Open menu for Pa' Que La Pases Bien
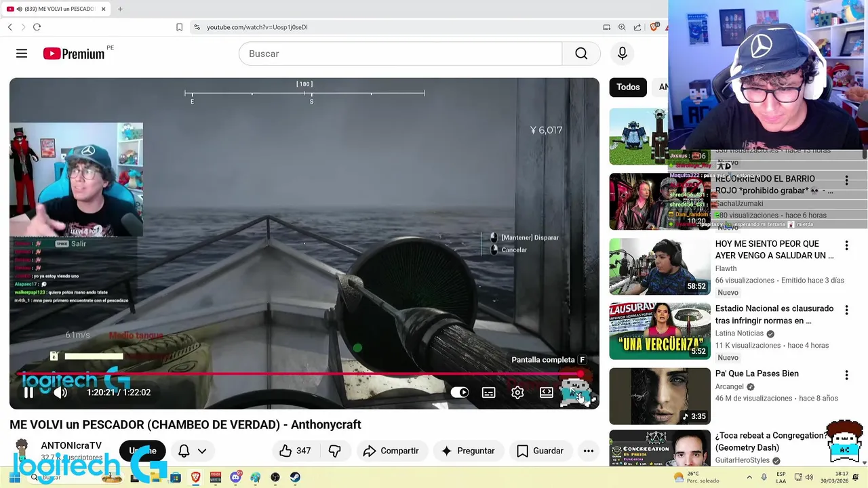 [x=846, y=375]
